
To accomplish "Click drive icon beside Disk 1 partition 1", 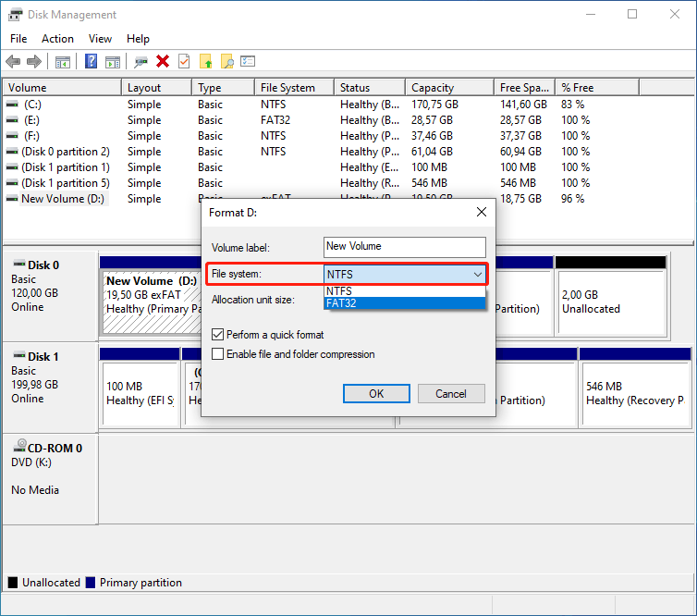I will [12, 167].
